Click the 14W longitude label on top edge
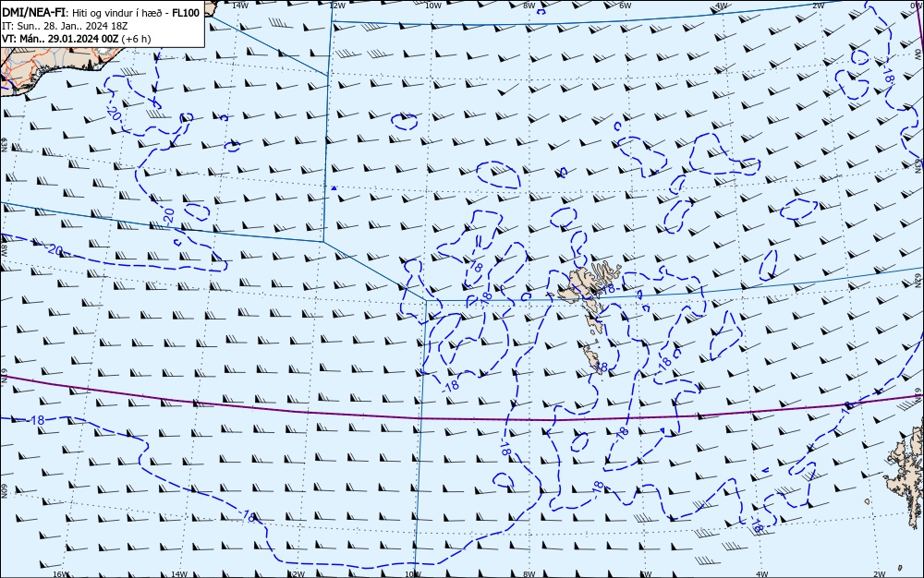Image resolution: width=924 pixels, height=578 pixels. tap(239, 6)
